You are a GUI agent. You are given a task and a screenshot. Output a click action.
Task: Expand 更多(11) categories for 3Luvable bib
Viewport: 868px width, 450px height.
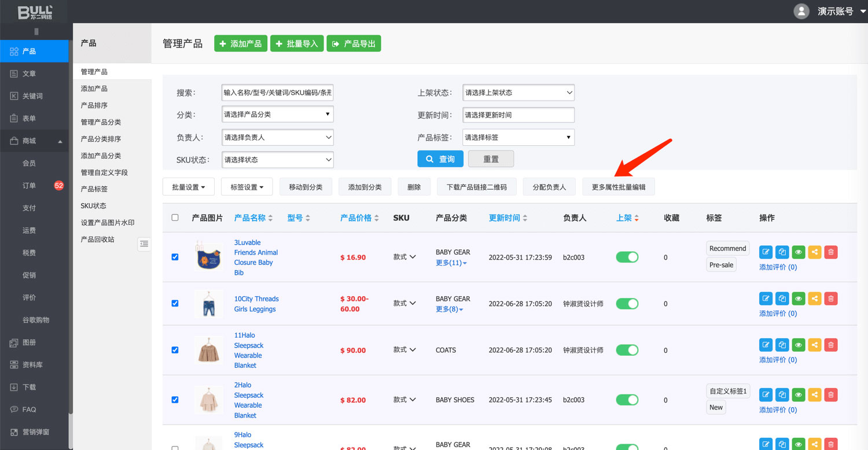click(x=451, y=263)
